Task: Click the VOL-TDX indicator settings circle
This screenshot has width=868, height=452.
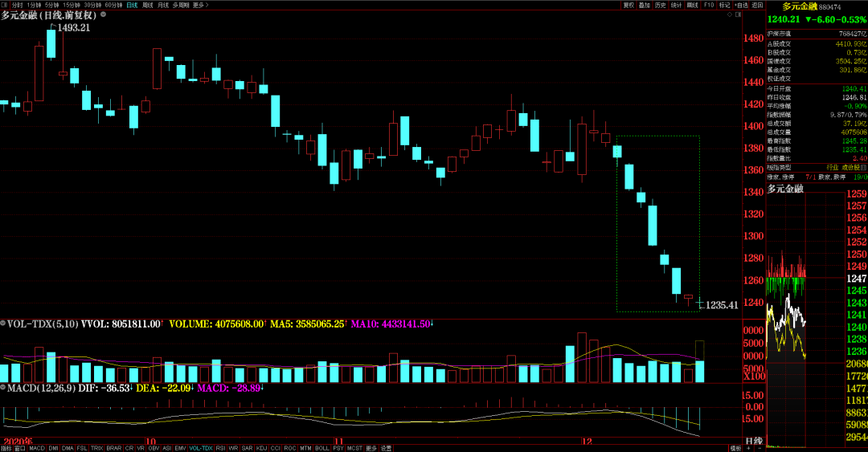Action: point(3,324)
